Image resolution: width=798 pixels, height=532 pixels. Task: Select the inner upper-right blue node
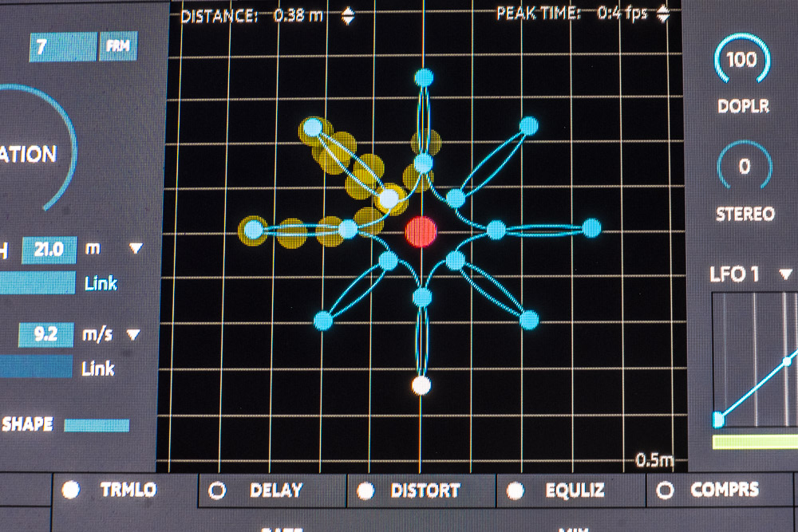click(x=456, y=198)
